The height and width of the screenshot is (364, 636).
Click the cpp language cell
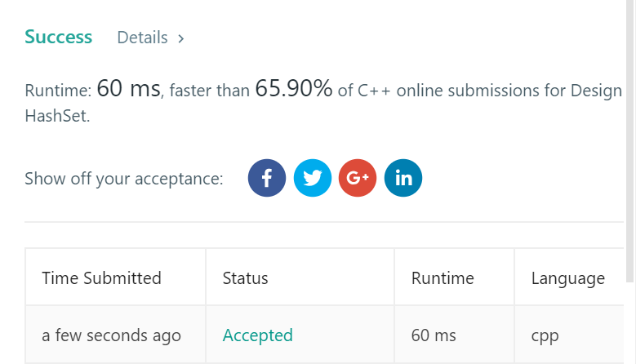(545, 337)
